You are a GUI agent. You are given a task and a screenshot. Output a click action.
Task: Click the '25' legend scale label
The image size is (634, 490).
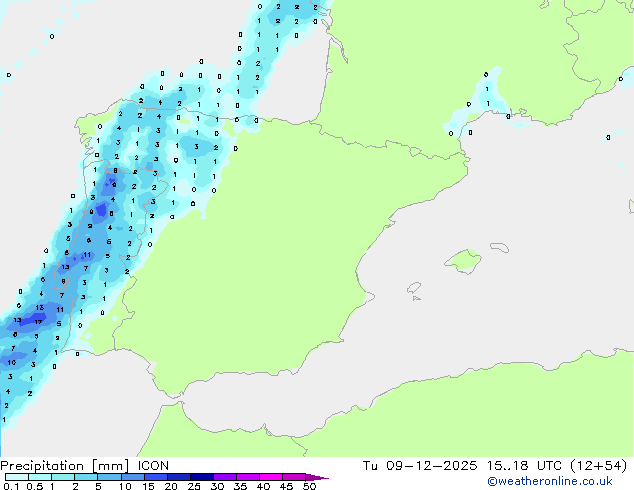pyautogui.click(x=194, y=486)
